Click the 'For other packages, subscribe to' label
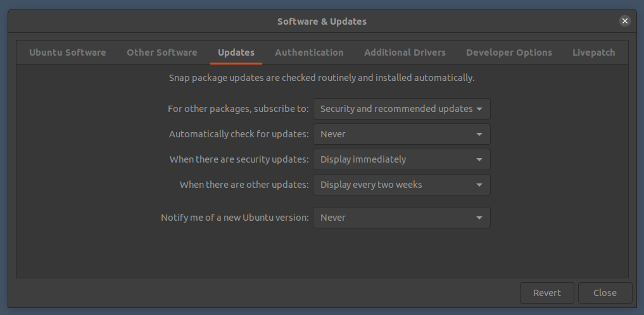Screen dimensions: 644x315 pyautogui.click(x=238, y=109)
